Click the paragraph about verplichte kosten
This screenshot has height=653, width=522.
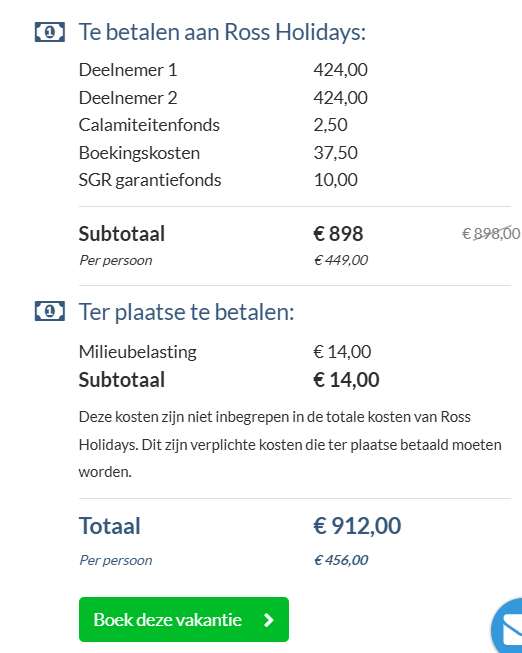point(290,444)
